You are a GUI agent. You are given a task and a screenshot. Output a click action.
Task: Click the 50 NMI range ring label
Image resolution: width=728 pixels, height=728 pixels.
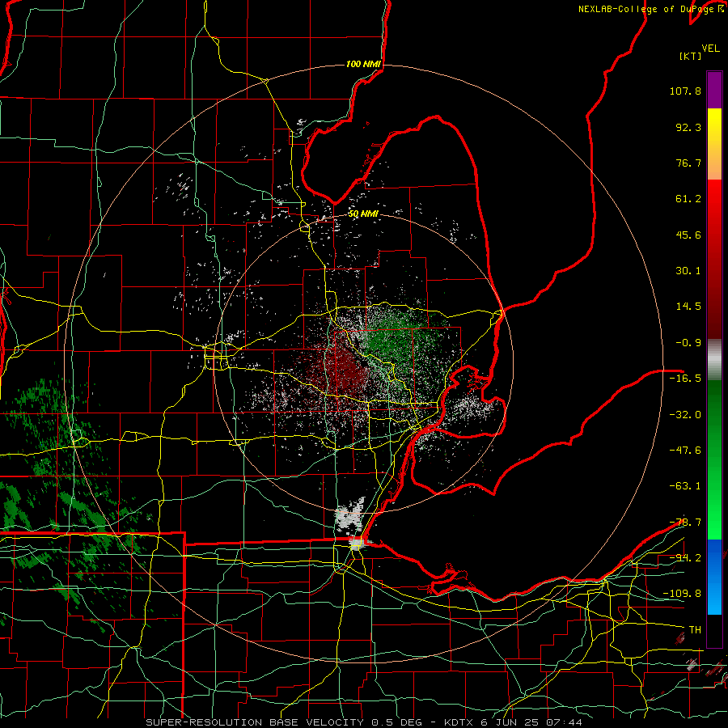363,214
